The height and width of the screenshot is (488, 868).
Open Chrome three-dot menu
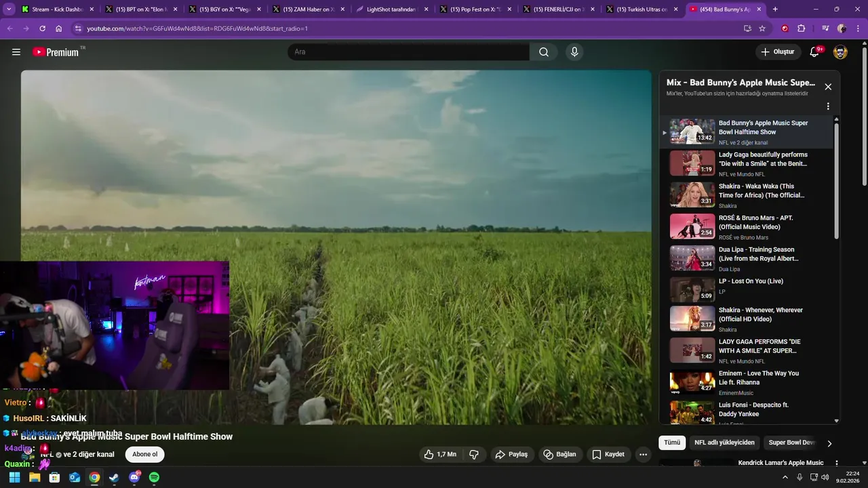pos(859,28)
